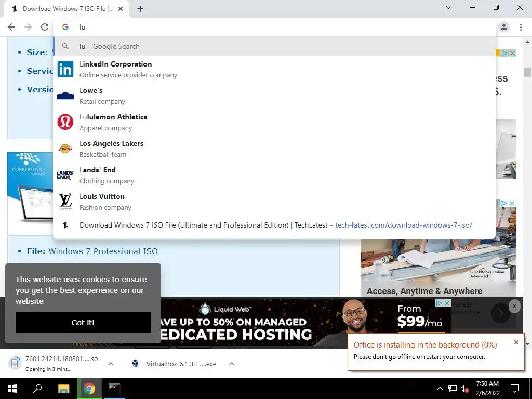The height and width of the screenshot is (399, 532).
Task: Click the Lakers logo icon
Action: (65, 149)
